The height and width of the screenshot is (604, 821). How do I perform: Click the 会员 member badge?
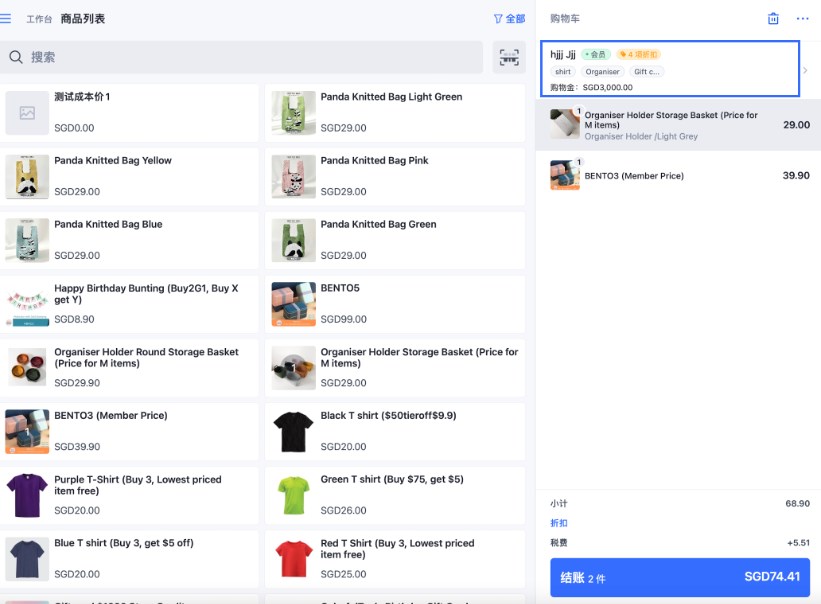pos(596,54)
